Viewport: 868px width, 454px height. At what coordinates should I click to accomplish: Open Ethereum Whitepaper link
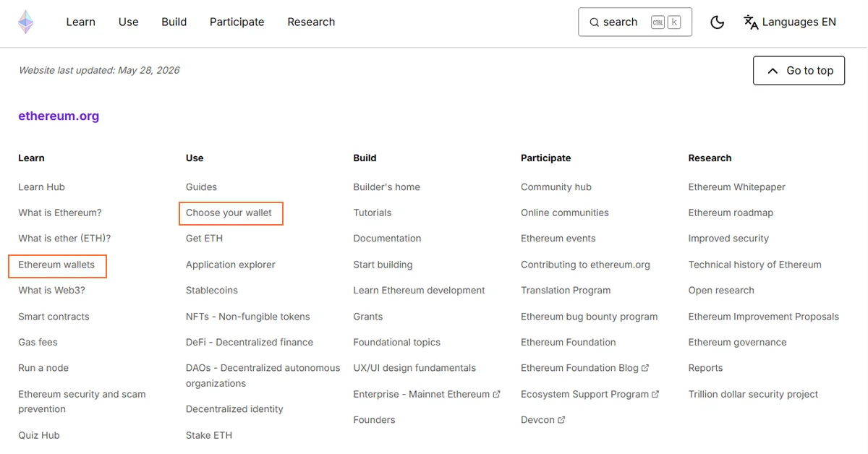click(737, 187)
